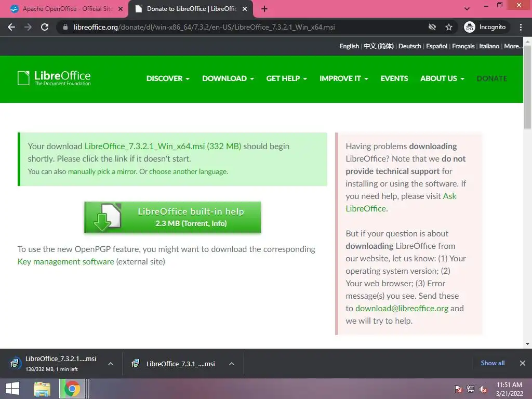Expand the IMPROVE IT menu
532x399 pixels.
[x=344, y=78]
